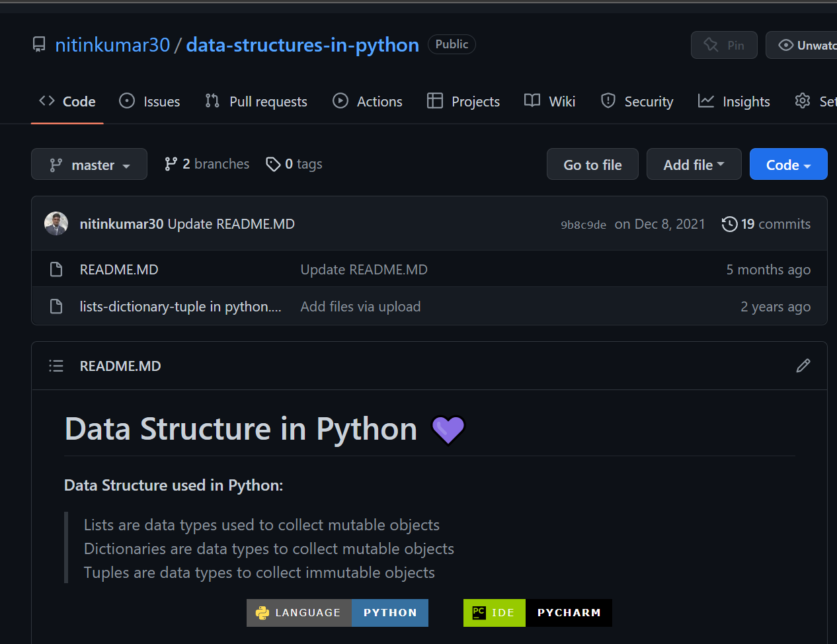The height and width of the screenshot is (644, 837).
Task: Click the branch icon beside 2 branches
Action: coord(171,164)
